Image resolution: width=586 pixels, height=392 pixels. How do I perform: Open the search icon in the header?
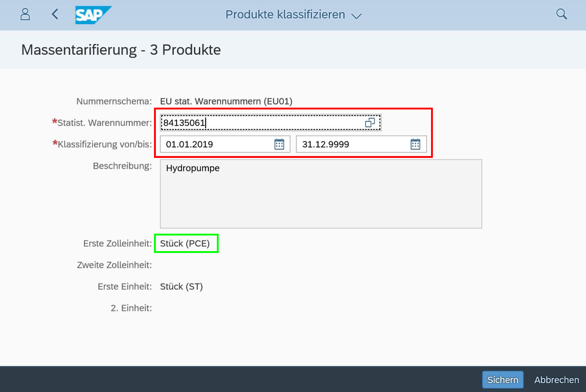click(x=561, y=14)
